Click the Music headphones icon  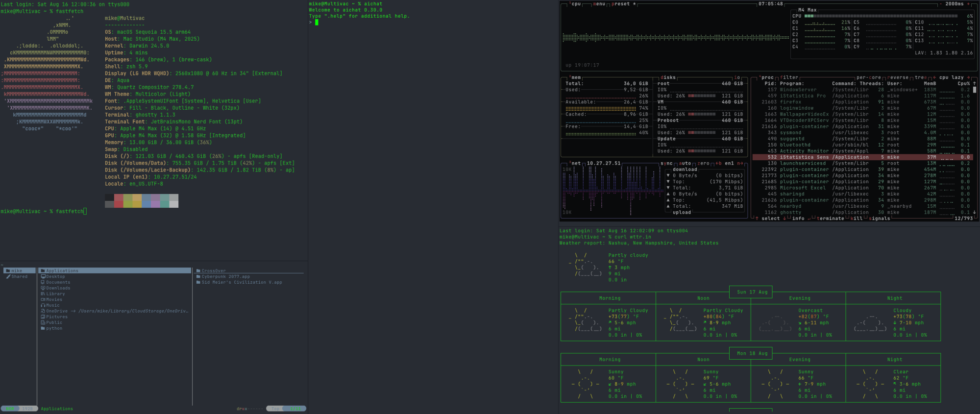(x=43, y=305)
